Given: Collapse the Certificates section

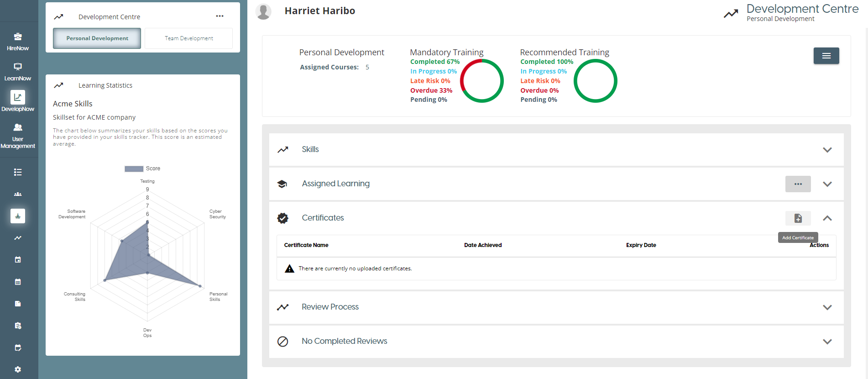Looking at the screenshot, I should coord(827,218).
